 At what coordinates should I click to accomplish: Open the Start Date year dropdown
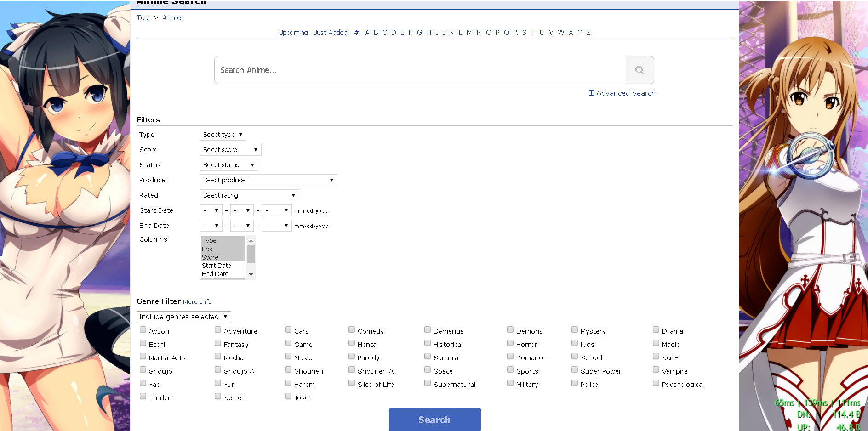277,210
